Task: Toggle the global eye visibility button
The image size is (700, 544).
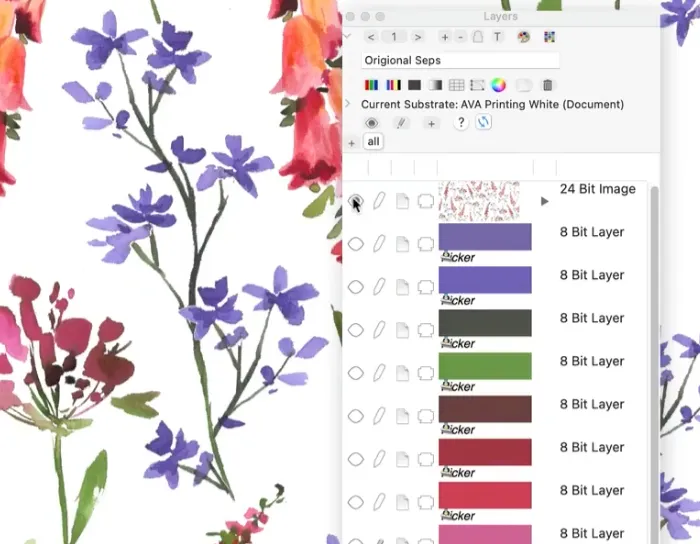Action: (x=371, y=123)
